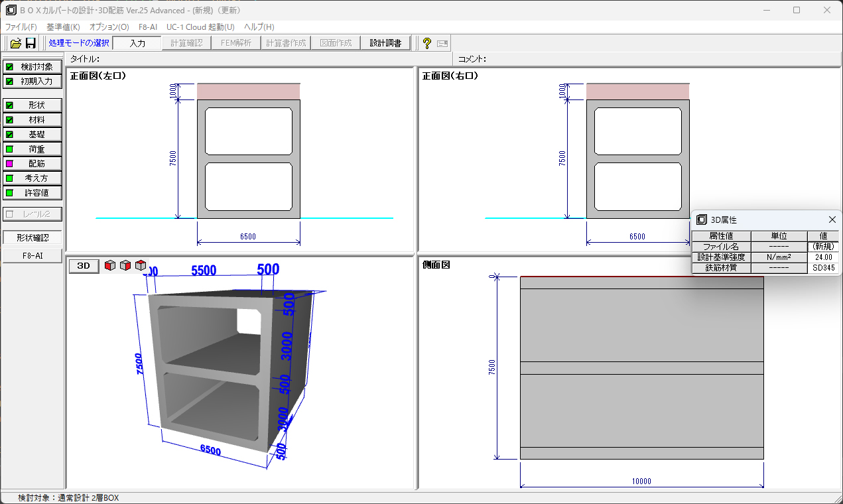Switch to 設計調書 processing mode
This screenshot has height=504, width=843.
[x=385, y=43]
